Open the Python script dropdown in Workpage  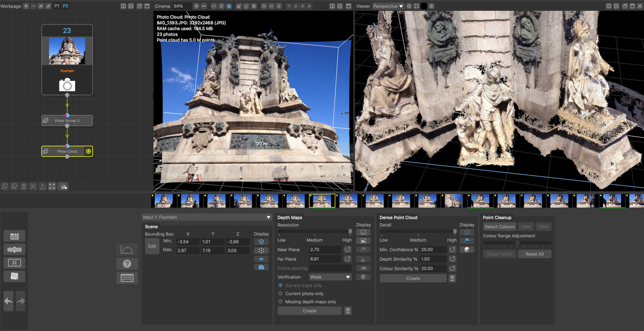(64, 187)
